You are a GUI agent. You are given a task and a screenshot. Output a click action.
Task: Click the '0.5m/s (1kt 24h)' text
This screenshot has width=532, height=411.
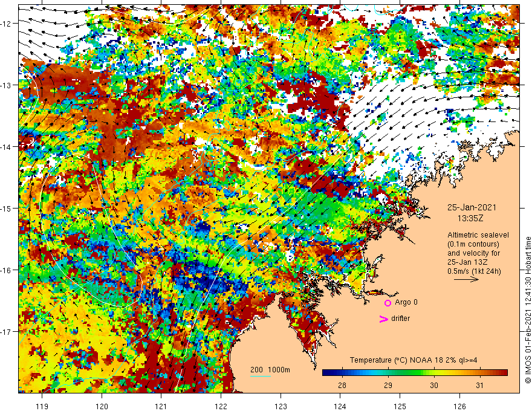click(474, 271)
